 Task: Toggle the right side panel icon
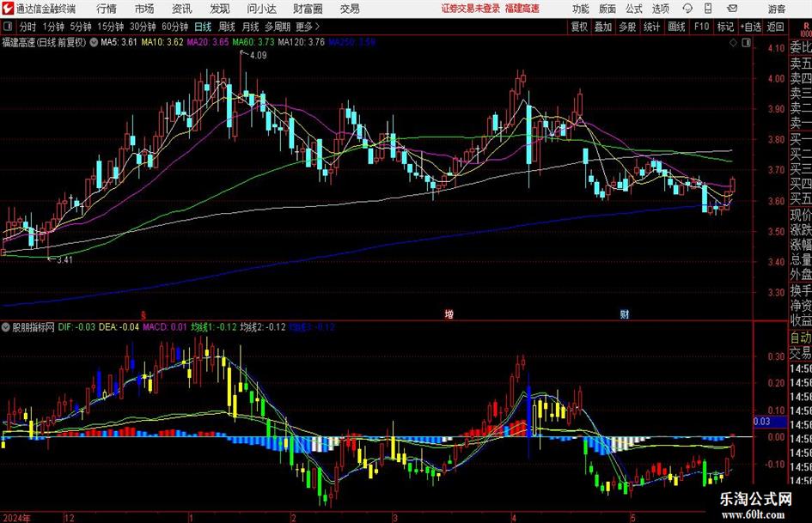(746, 43)
